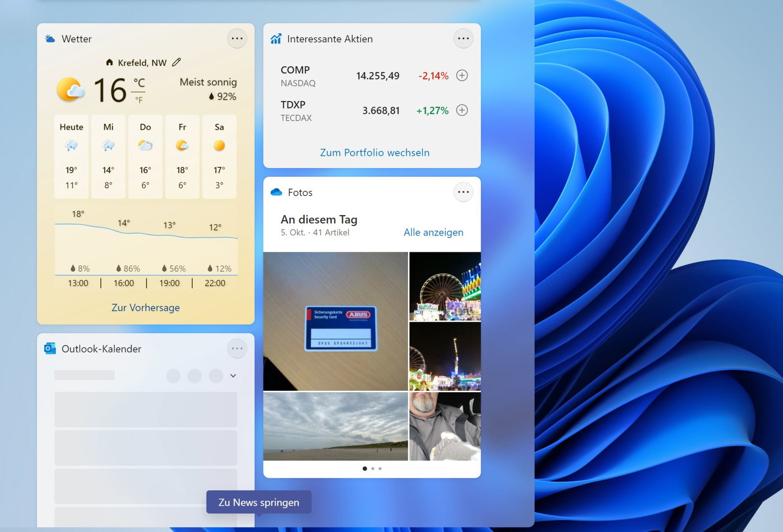The width and height of the screenshot is (783, 532).
Task: Expand the Outlook-Kalender chevron dropdown
Action: [x=233, y=376]
